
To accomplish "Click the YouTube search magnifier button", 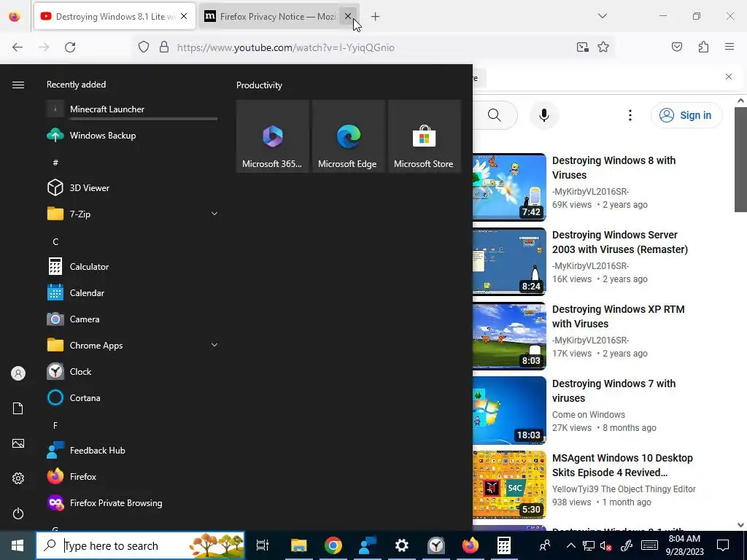I will [x=495, y=115].
